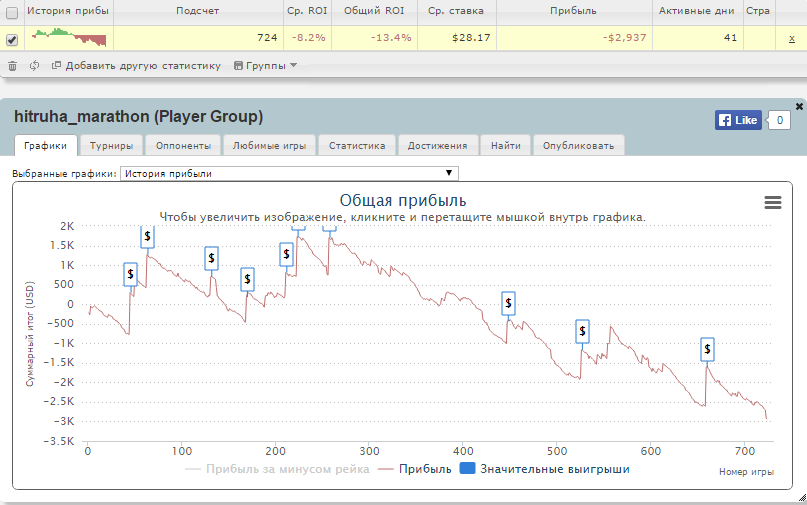Viewport: 807px width, 505px height.
Task: Expand the Группы dropdown
Action: coord(266,65)
